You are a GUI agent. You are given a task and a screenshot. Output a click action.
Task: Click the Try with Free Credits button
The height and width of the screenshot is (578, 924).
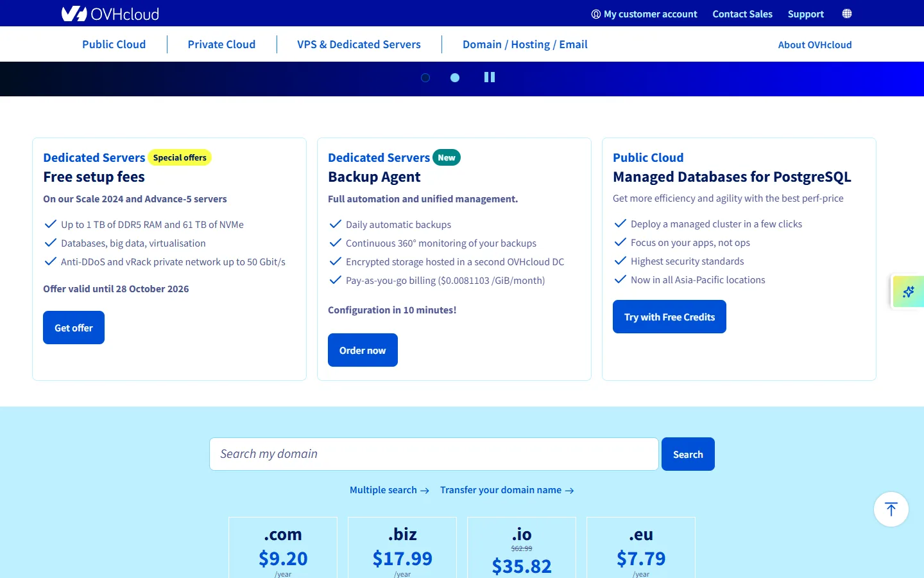click(669, 317)
